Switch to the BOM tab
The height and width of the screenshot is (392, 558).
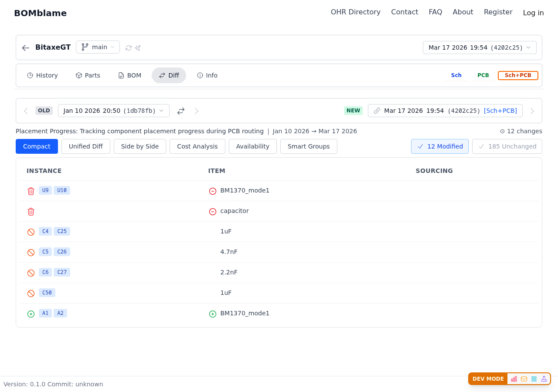130,75
